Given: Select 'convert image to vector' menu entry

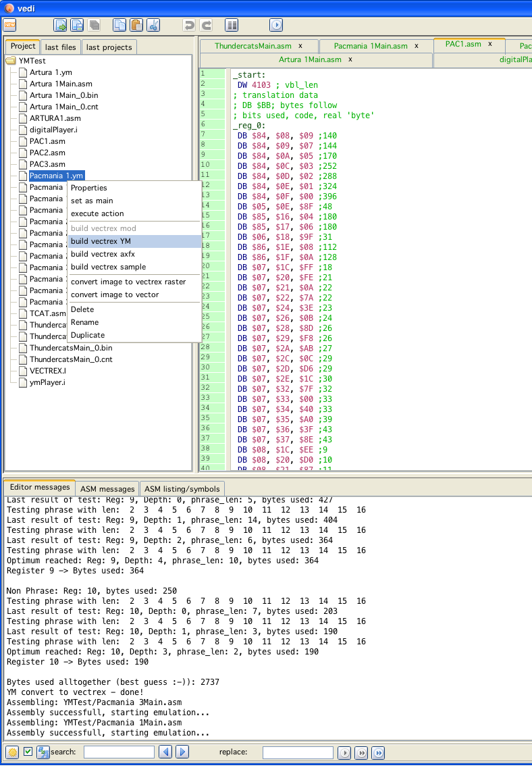Looking at the screenshot, I should click(x=115, y=294).
